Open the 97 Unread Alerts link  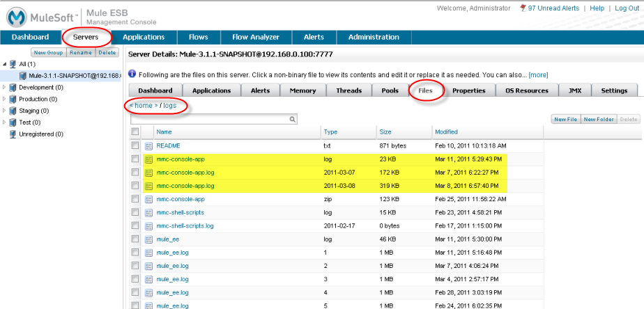click(x=553, y=8)
